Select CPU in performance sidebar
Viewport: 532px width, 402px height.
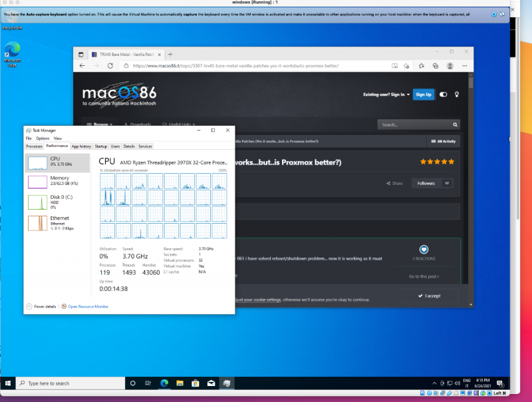coord(57,163)
